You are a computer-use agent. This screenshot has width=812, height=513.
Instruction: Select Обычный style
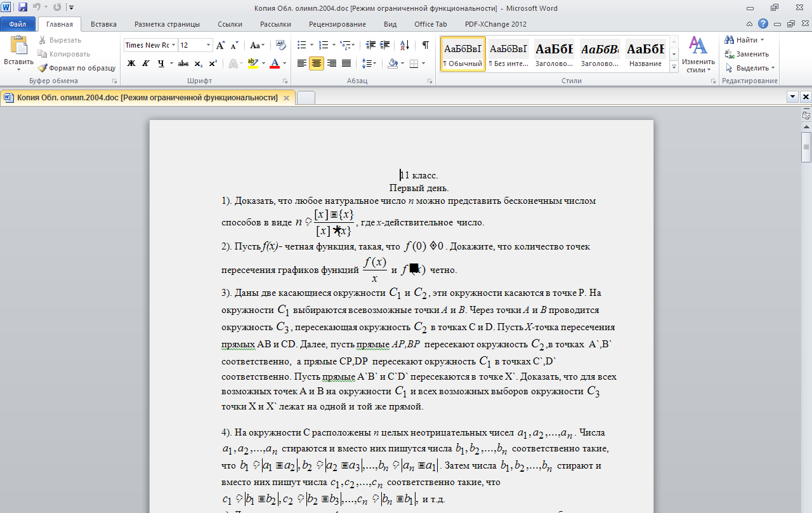click(462, 54)
